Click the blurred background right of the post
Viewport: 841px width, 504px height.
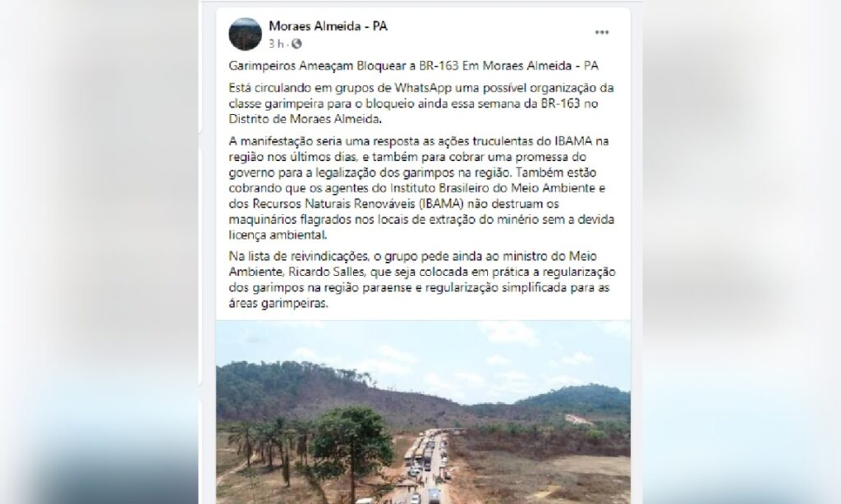742,252
